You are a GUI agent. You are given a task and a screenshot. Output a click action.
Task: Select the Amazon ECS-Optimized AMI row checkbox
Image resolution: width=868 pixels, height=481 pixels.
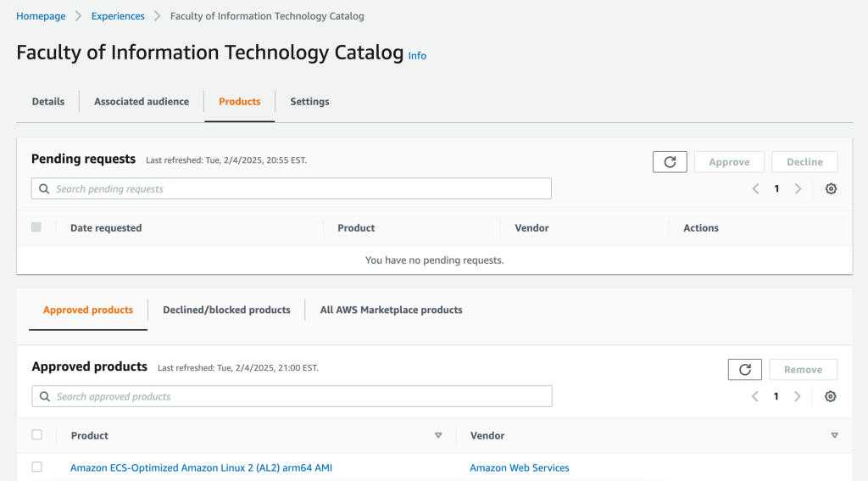(x=36, y=467)
